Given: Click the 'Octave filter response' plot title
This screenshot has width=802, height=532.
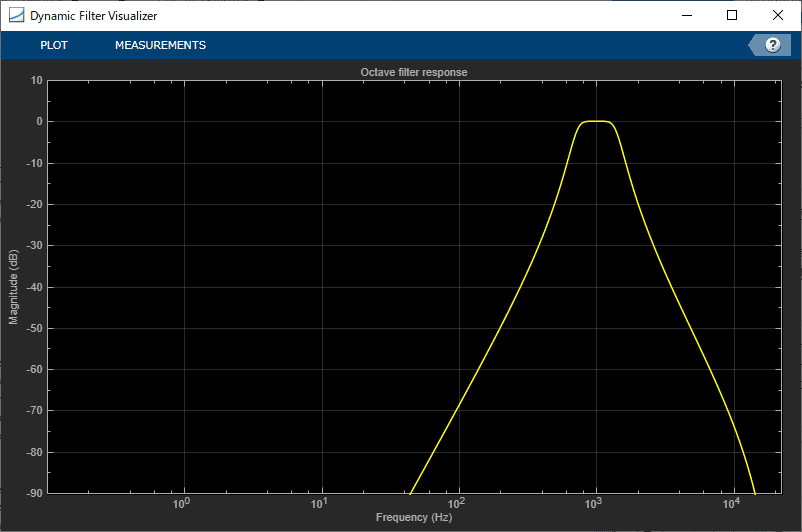Looking at the screenshot, I should click(413, 72).
